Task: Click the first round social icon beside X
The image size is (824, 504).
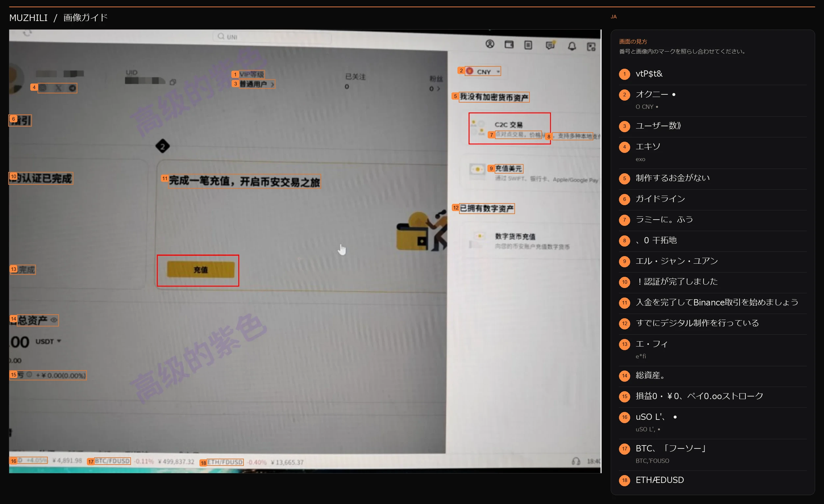Action: [43, 88]
